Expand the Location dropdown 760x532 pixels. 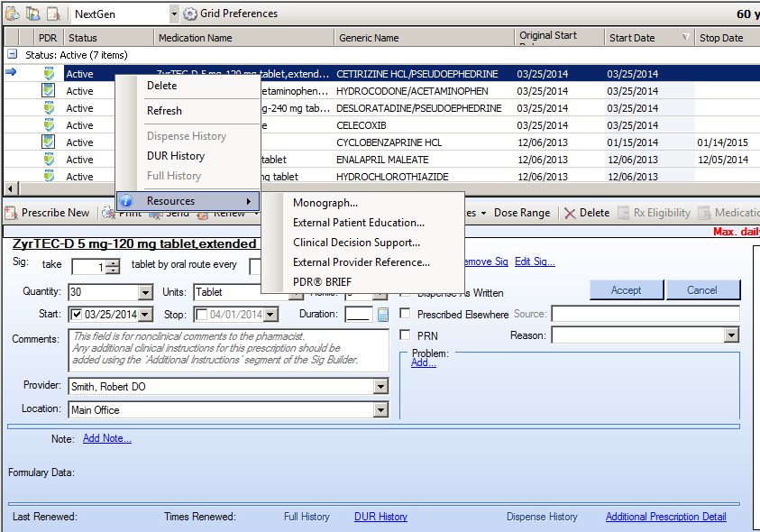coord(380,410)
